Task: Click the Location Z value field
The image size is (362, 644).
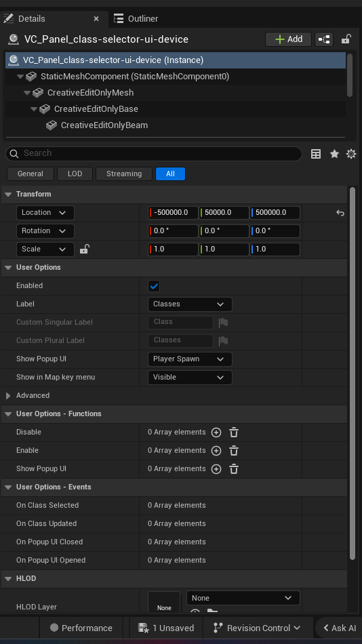Action: click(275, 213)
